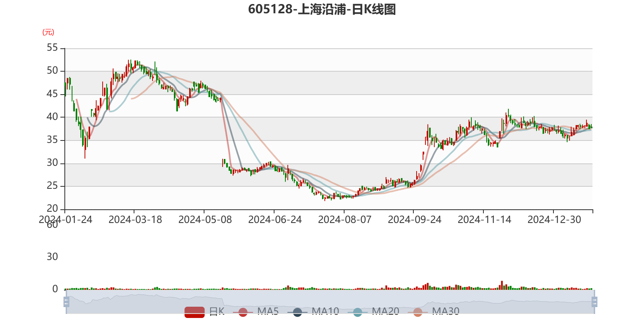
Task: Click the 2024-06-24 axis date
Action: tap(275, 220)
